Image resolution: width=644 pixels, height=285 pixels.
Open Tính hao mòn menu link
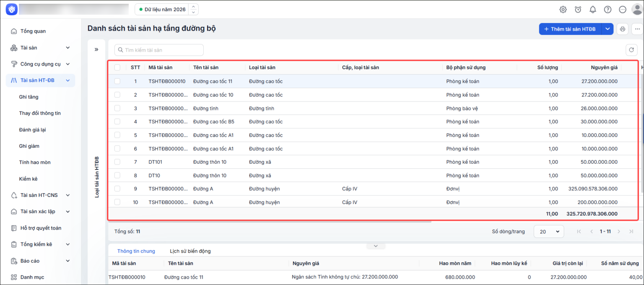[x=35, y=162]
